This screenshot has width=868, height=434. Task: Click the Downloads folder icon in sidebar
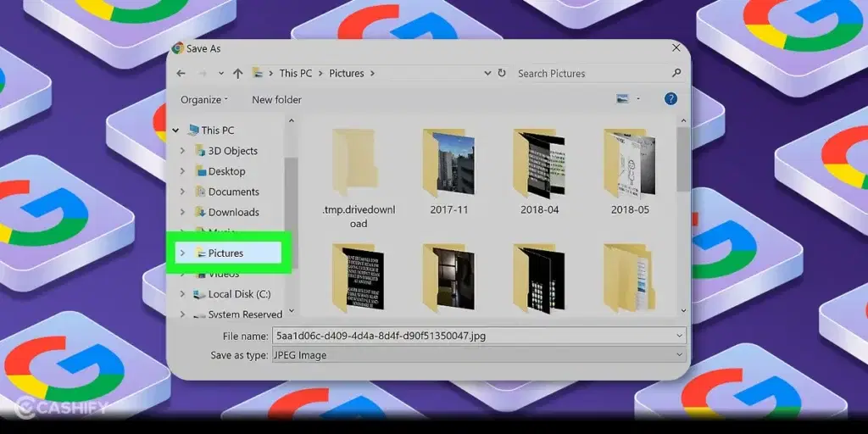pyautogui.click(x=200, y=212)
